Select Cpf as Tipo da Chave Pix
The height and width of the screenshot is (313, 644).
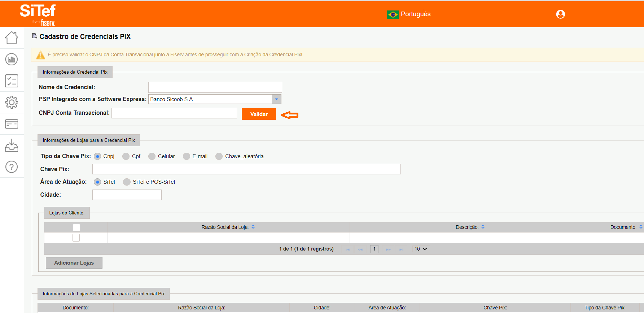126,156
